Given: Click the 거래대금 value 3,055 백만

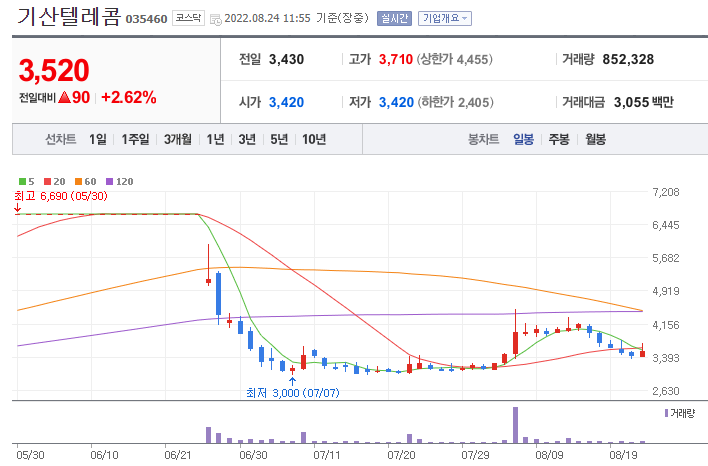Looking at the screenshot, I should 643,103.
